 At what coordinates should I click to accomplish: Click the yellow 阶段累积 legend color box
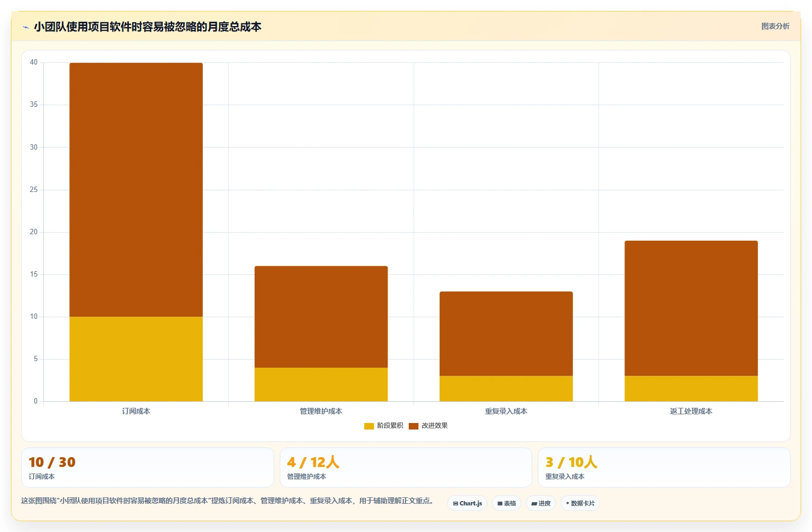(369, 426)
